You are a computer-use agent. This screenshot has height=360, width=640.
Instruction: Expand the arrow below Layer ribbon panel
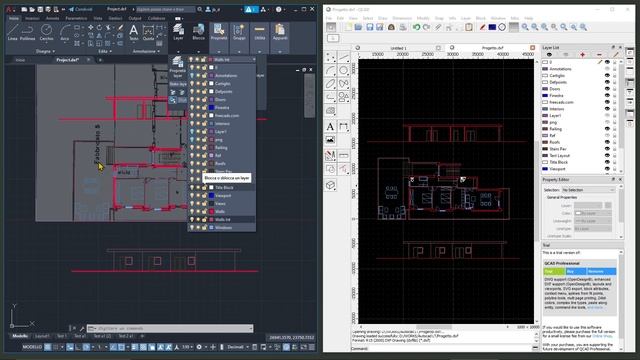178,52
